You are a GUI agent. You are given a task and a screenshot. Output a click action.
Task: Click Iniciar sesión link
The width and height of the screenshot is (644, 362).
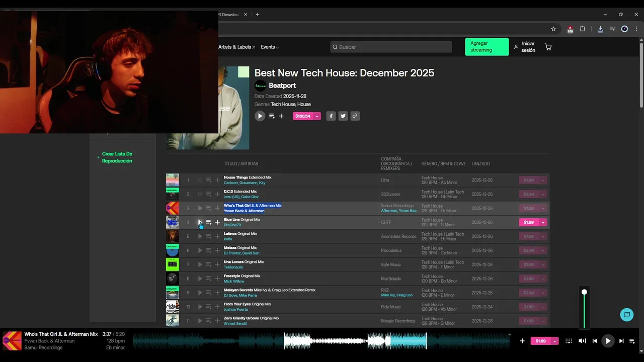tap(525, 47)
